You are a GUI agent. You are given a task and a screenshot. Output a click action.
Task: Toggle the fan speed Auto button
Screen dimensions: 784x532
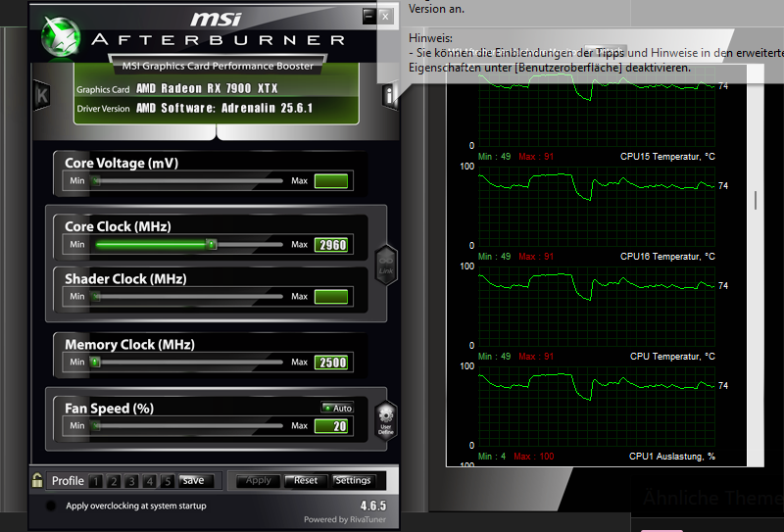click(x=337, y=408)
